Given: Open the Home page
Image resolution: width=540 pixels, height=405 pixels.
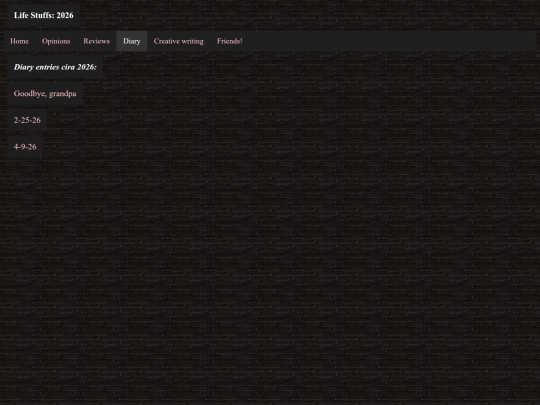Looking at the screenshot, I should point(19,41).
